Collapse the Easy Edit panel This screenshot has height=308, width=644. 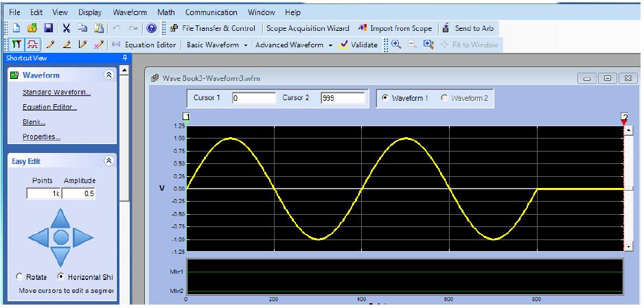tap(108, 161)
